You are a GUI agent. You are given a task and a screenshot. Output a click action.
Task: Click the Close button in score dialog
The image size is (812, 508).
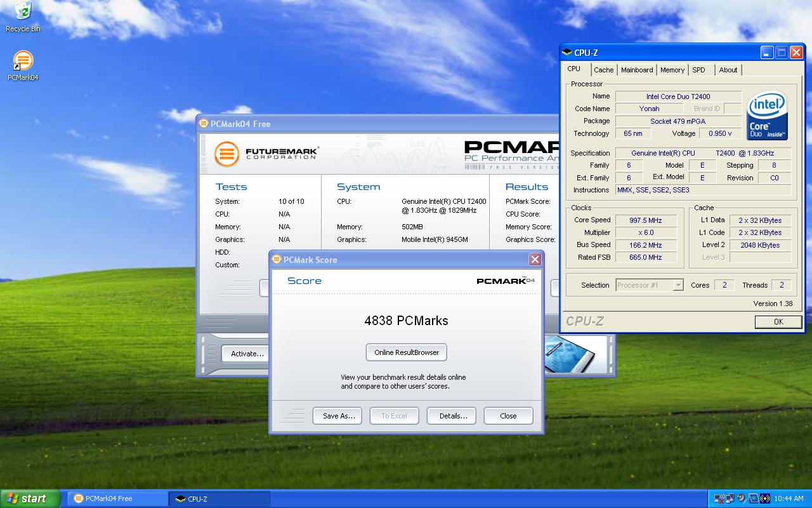[508, 416]
